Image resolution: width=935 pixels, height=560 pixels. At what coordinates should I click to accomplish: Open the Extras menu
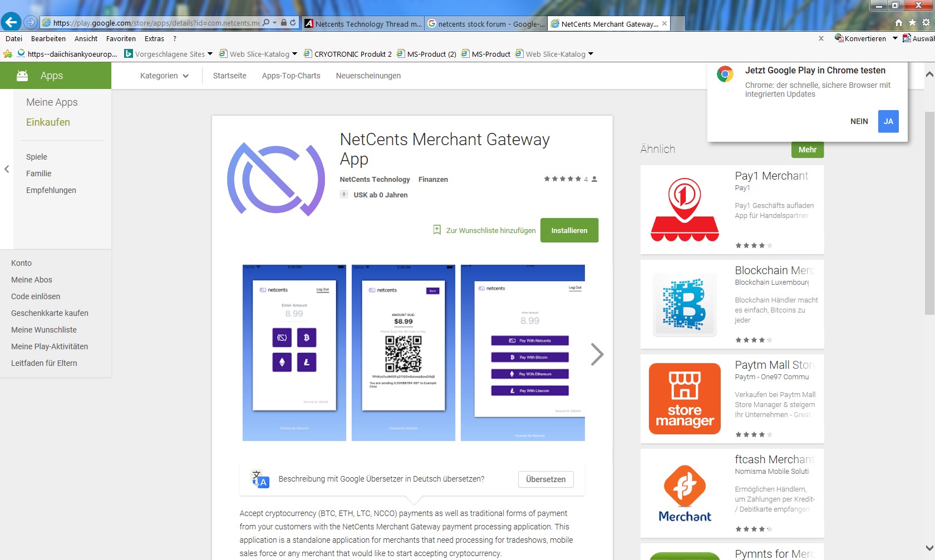[154, 38]
